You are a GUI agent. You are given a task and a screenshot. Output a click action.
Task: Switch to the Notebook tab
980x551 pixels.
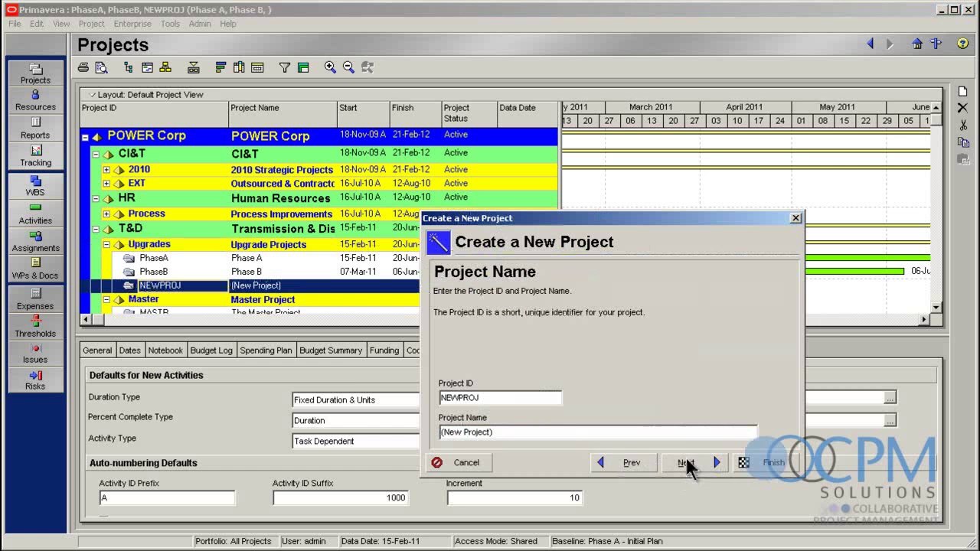(x=165, y=350)
